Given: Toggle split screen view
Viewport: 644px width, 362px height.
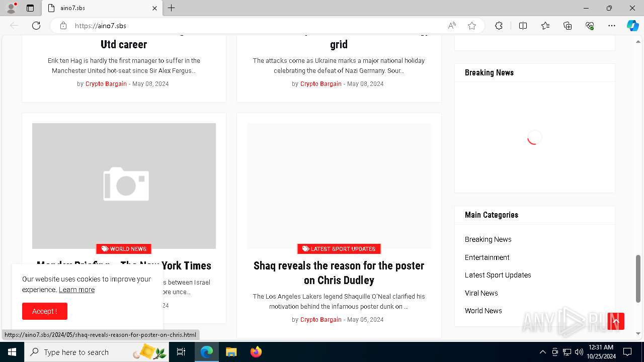Looking at the screenshot, I should 523,26.
